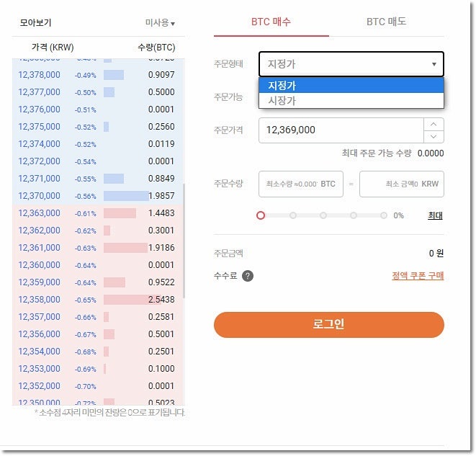The width and height of the screenshot is (476, 456).
Task: Switch to BTC 매도 tab
Action: [x=386, y=22]
